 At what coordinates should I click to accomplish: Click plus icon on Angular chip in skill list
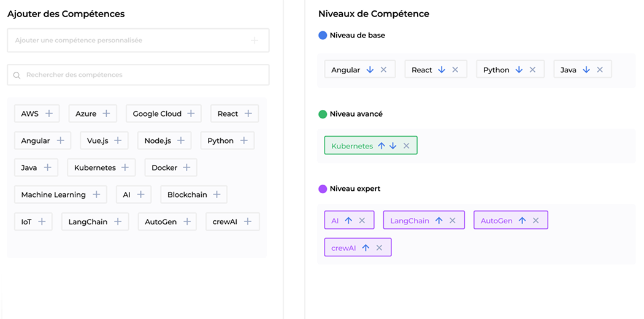pos(60,140)
